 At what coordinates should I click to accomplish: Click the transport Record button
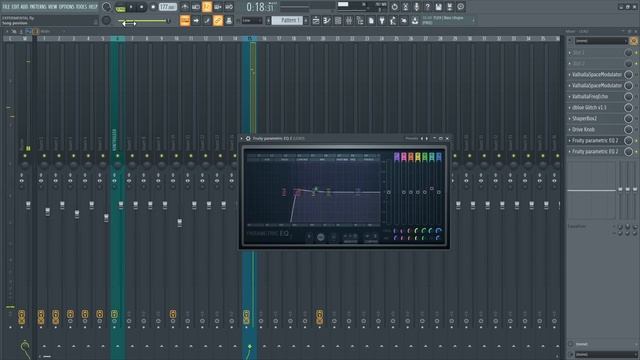pyautogui.click(x=153, y=7)
